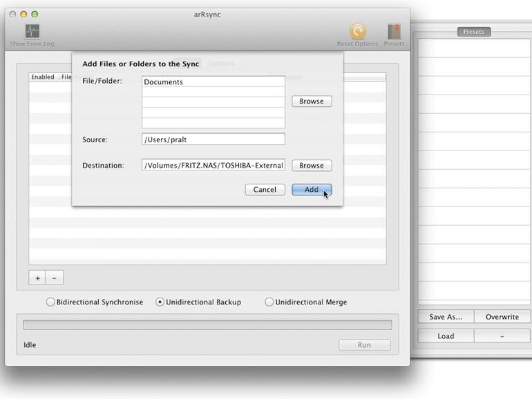Click Load in Presets panel
The image size is (532, 399).
tap(446, 336)
